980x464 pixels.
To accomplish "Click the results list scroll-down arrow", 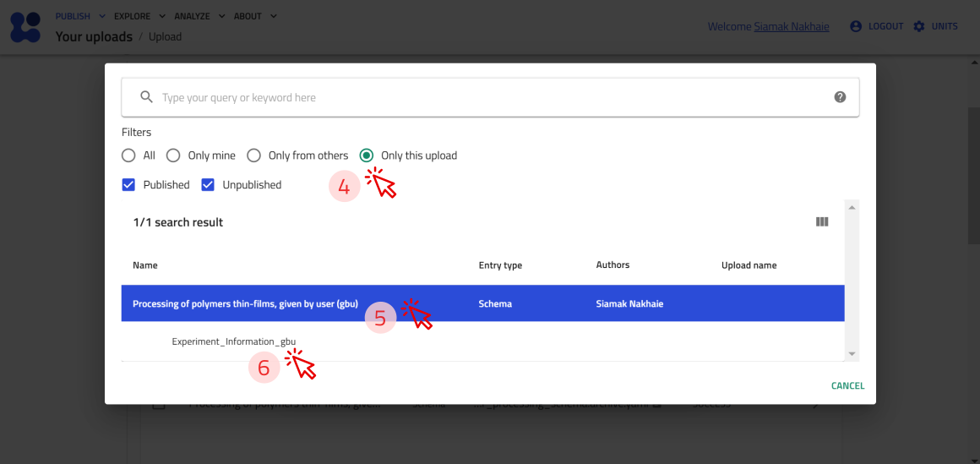I will [x=852, y=354].
